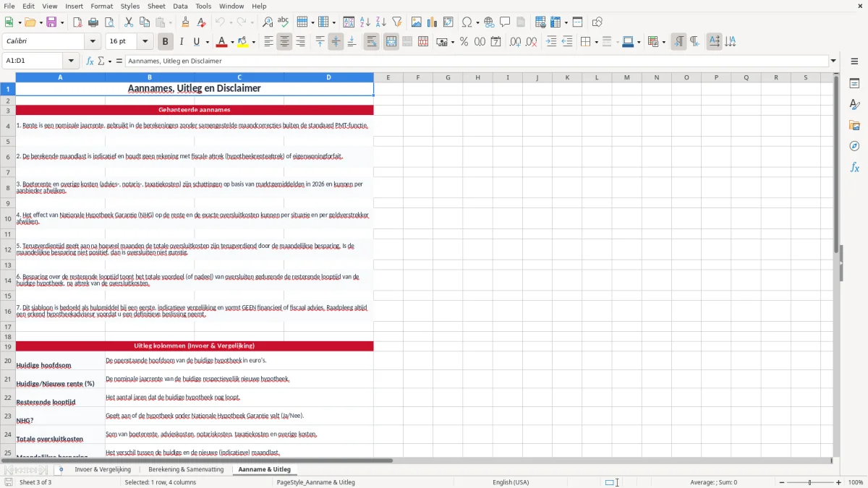Open Find & Replace
The image size is (868, 488).
click(x=268, y=22)
